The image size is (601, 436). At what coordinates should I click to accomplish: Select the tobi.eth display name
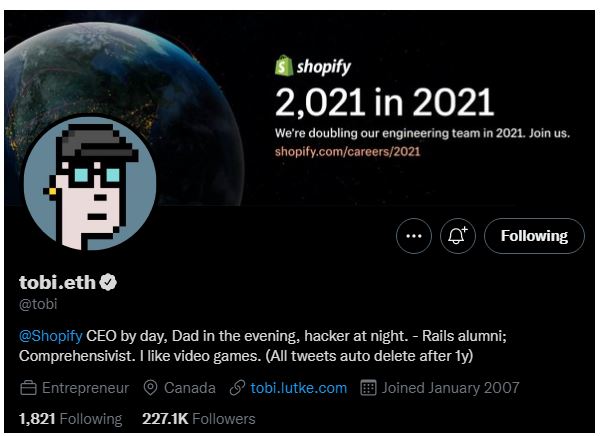pyautogui.click(x=57, y=283)
